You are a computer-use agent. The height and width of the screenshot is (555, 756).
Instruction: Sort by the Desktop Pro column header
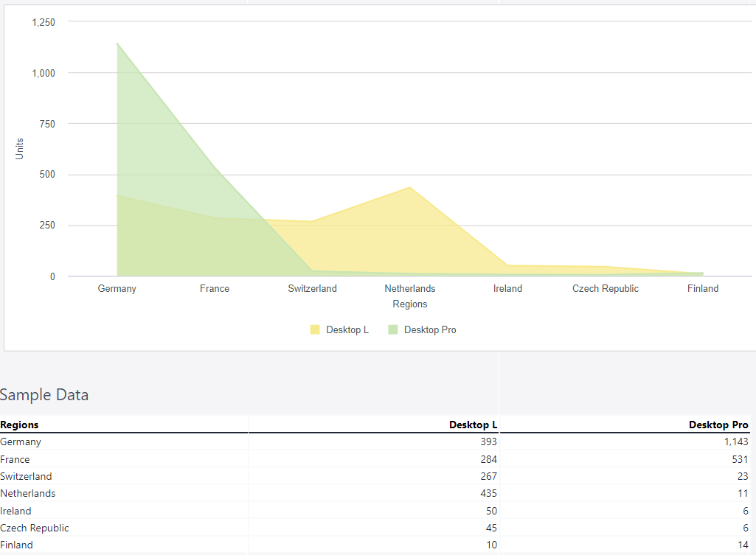[718, 425]
